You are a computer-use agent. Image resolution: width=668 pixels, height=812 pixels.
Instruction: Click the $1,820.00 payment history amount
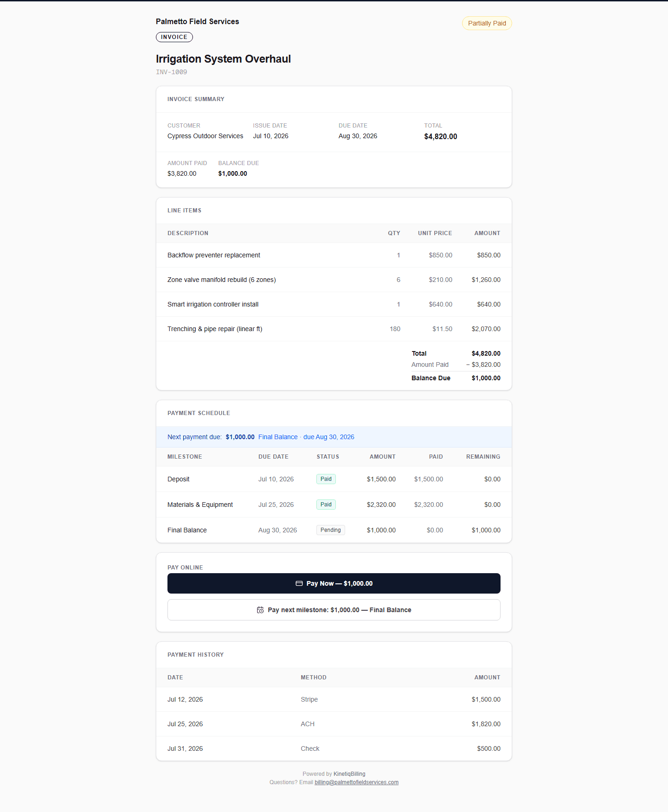(486, 724)
